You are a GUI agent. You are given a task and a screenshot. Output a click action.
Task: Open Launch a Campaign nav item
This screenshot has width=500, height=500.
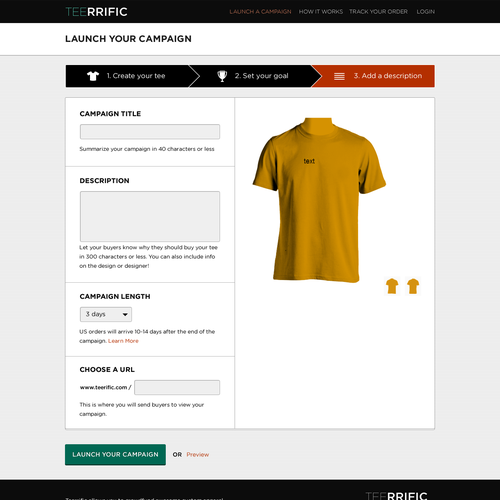point(260,12)
